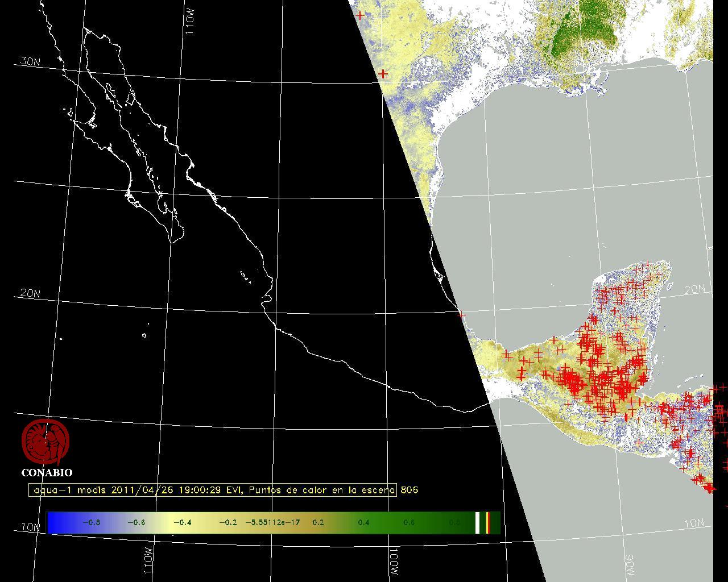
Task: Click the 0.6 value on the green scale
Action: 409,522
